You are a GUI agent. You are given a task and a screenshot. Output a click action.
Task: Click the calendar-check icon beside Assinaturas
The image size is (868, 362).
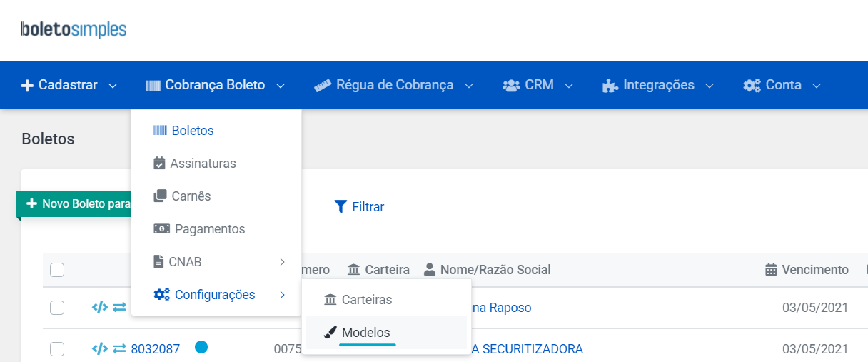click(160, 164)
